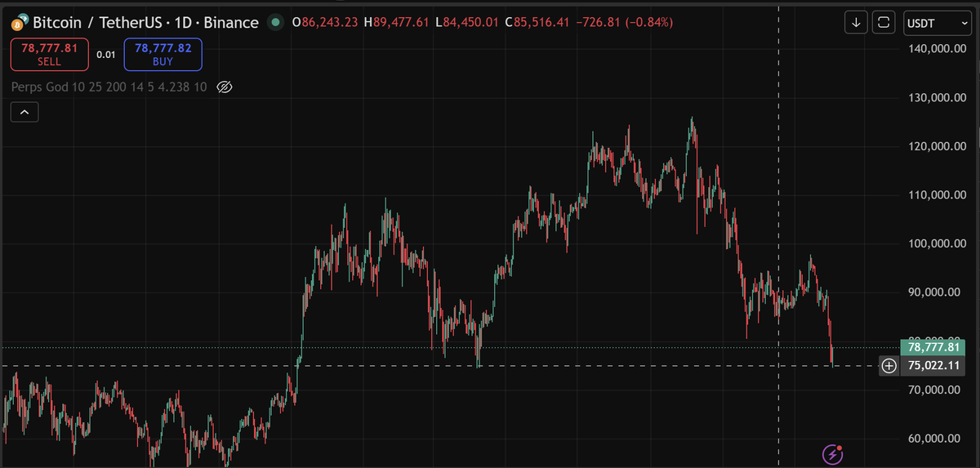Click the 0.01 spread value

click(x=105, y=55)
